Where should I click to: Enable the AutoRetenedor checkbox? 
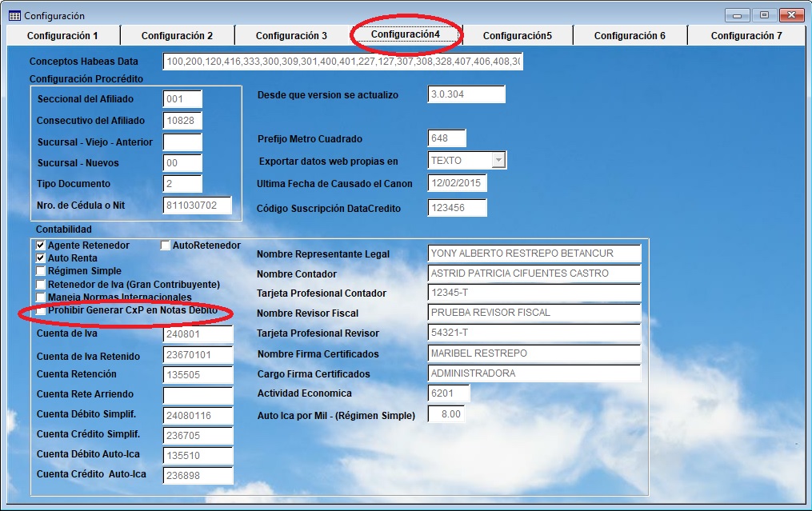(165, 245)
